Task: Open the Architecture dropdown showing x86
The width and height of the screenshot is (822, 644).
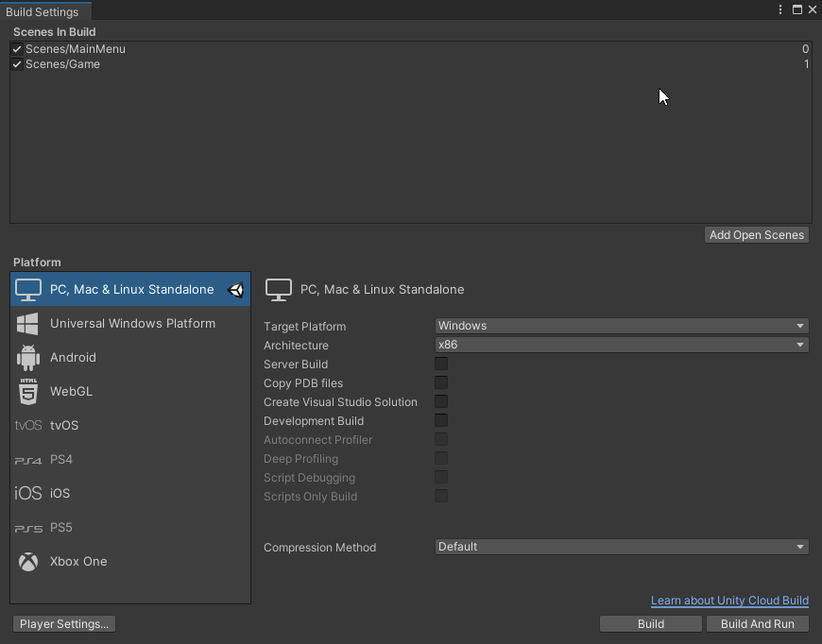Action: coord(622,345)
